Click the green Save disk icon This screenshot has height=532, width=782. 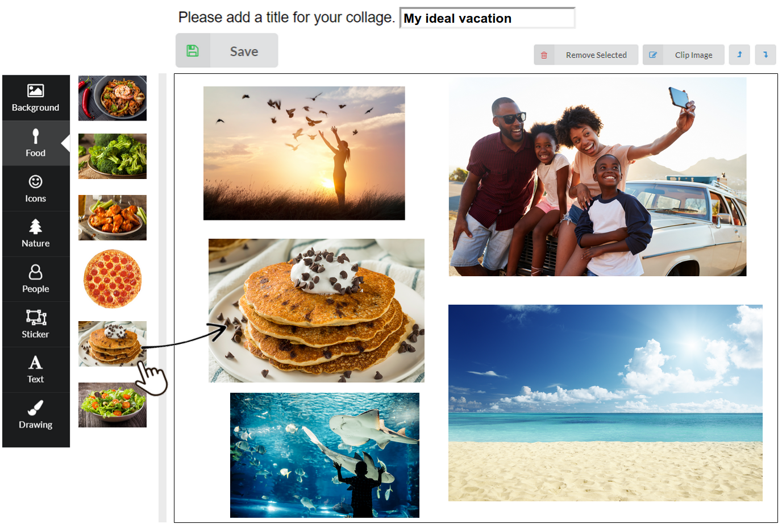coord(193,51)
